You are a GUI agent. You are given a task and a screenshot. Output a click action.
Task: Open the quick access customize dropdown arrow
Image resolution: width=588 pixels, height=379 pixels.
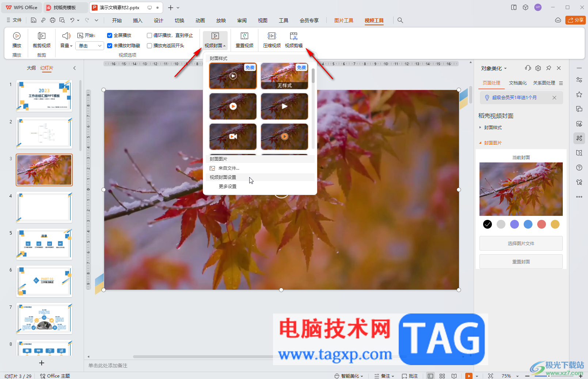pos(96,20)
